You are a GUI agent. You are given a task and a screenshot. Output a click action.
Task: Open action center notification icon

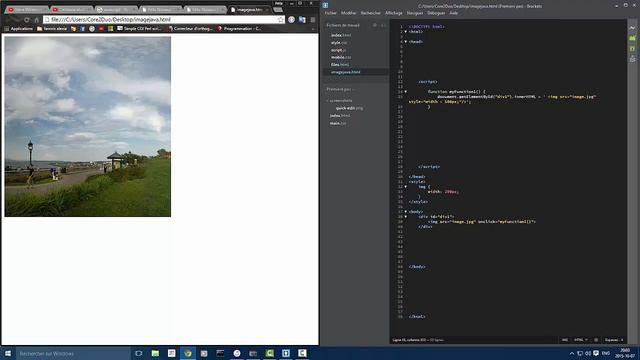click(596, 353)
